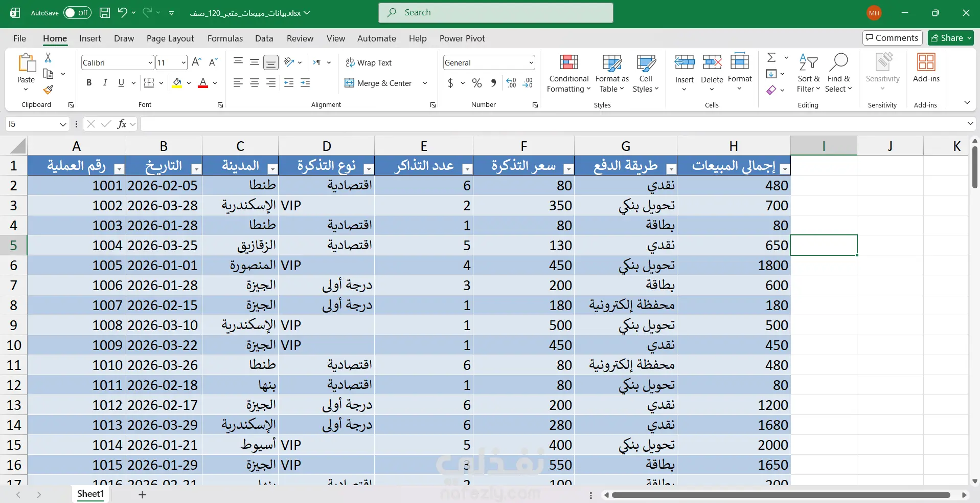
Task: Open filter dropdown for رقم العملية column
Action: point(119,169)
